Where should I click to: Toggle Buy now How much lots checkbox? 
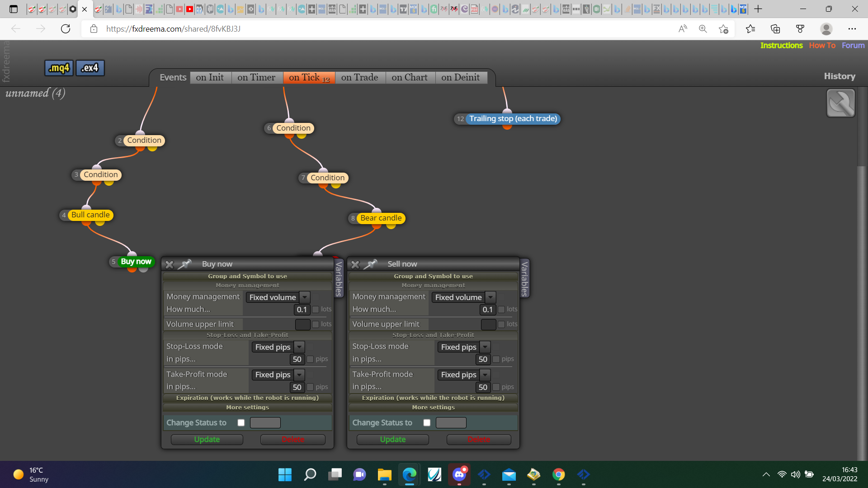pos(316,310)
